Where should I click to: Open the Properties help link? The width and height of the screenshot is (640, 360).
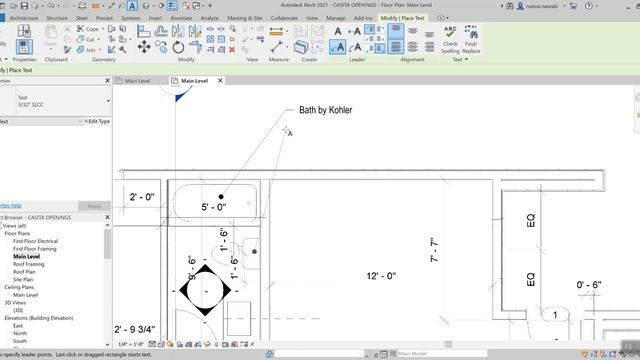[11, 205]
